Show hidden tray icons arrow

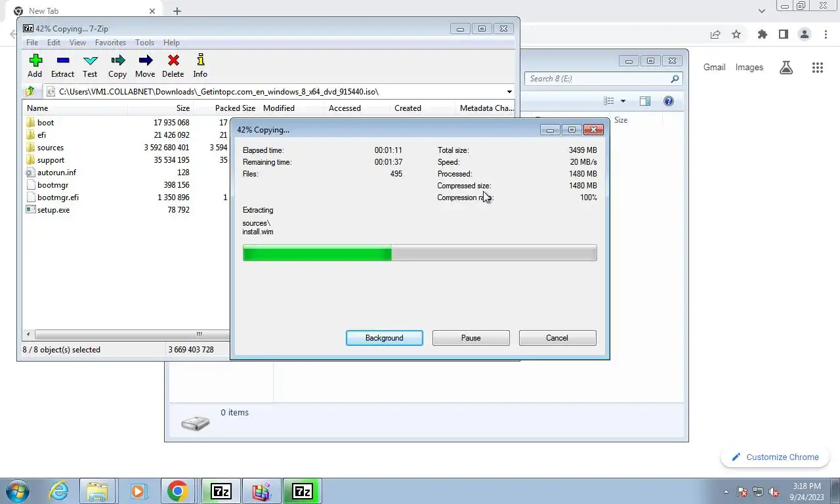click(726, 492)
